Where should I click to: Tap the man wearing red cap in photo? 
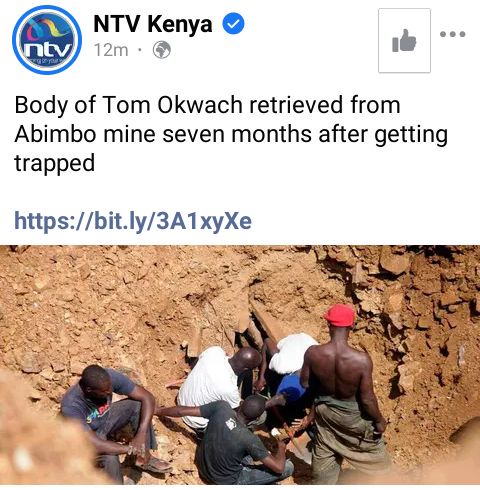click(347, 390)
